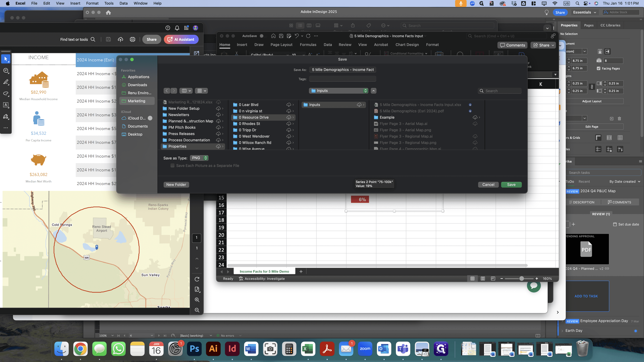Screen dimensions: 644x362
Task: Click the Acrobat zoom in magnifier icon
Action: pyautogui.click(x=197, y=300)
